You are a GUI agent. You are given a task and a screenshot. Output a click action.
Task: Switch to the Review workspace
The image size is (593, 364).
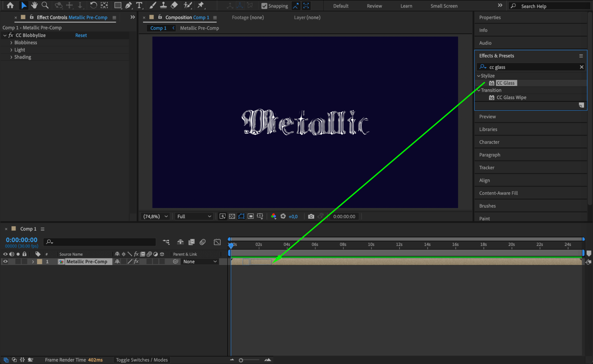[374, 6]
